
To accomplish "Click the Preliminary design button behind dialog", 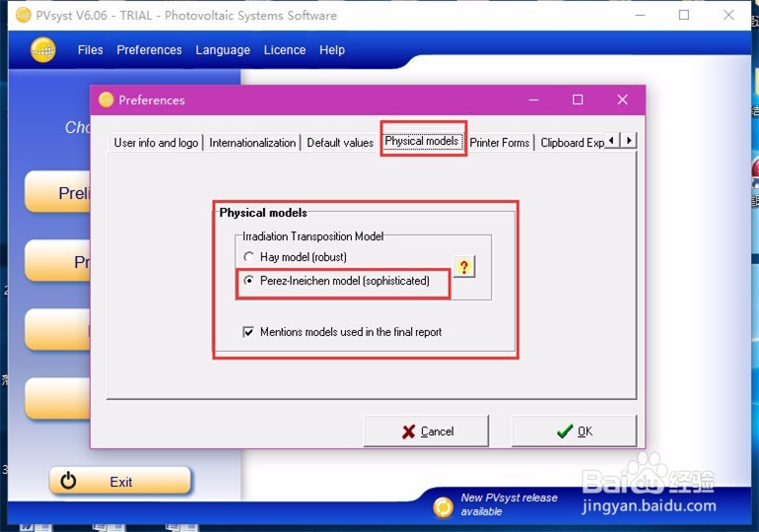I will coord(57,192).
